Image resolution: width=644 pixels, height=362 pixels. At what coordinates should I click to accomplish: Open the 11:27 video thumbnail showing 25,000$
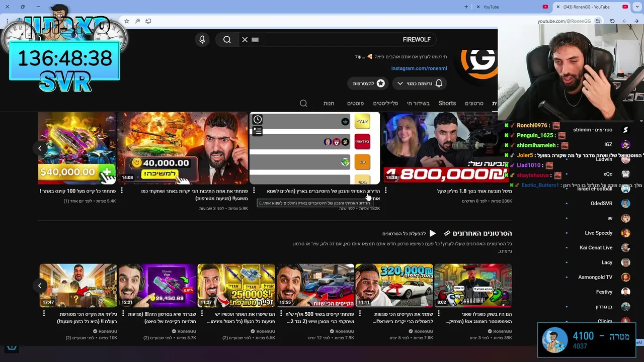click(x=236, y=286)
